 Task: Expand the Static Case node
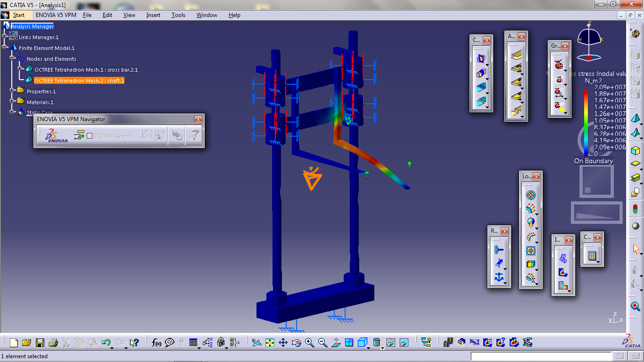tap(12, 111)
